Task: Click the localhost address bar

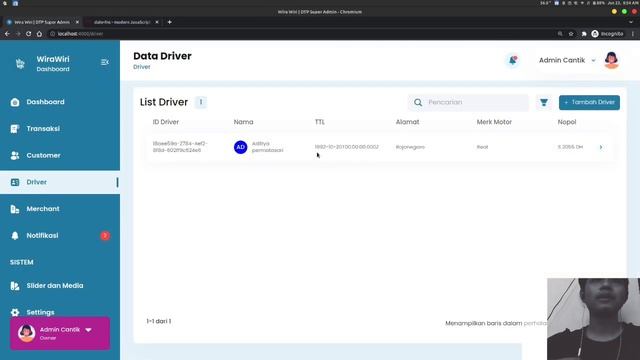Action: [302, 34]
